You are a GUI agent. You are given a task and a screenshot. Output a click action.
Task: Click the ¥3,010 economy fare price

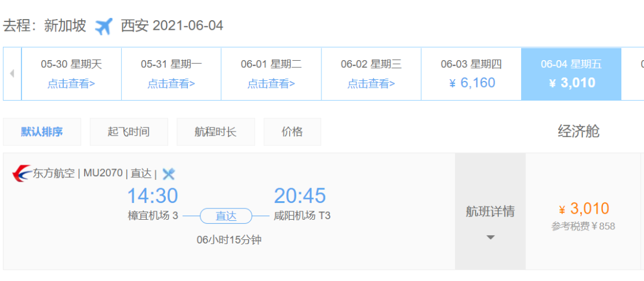(x=584, y=209)
